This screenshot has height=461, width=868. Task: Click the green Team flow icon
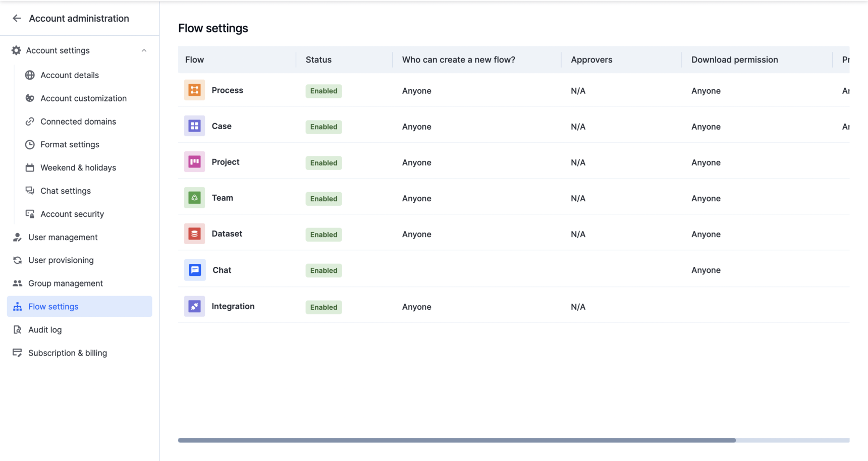pos(194,198)
